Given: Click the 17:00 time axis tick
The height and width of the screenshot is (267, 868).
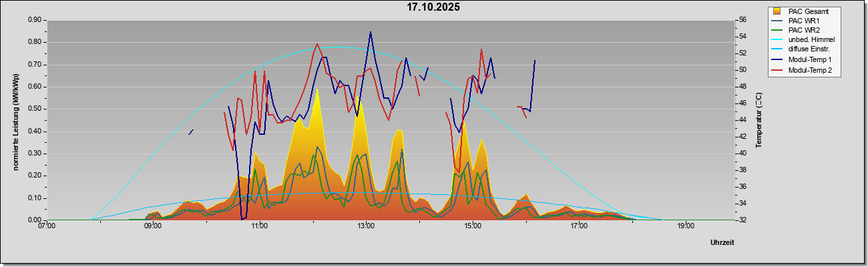Looking at the screenshot, I should [580, 226].
